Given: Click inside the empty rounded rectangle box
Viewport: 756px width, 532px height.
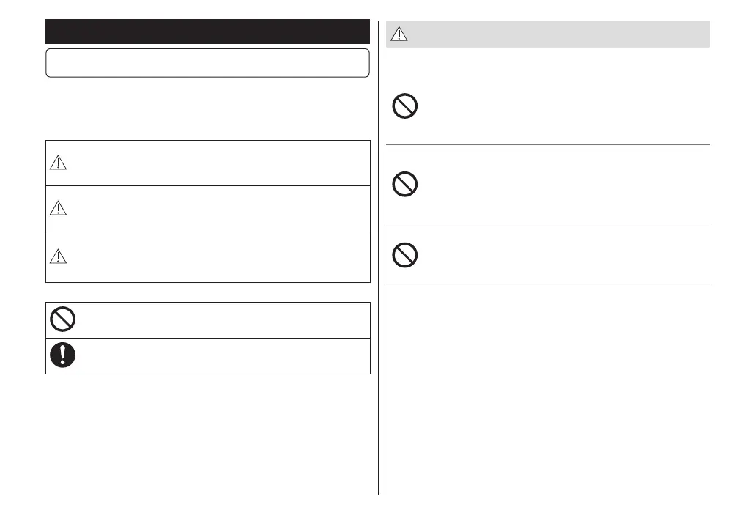Looking at the screenshot, I should pyautogui.click(x=207, y=63).
